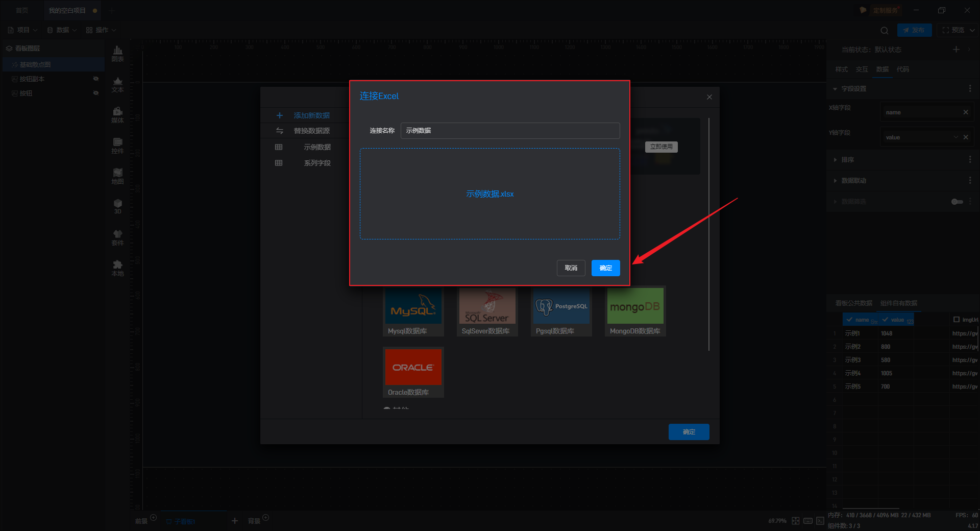Viewport: 980px width, 531px height.
Task: Expand the 数据联动 section
Action: 835,181
